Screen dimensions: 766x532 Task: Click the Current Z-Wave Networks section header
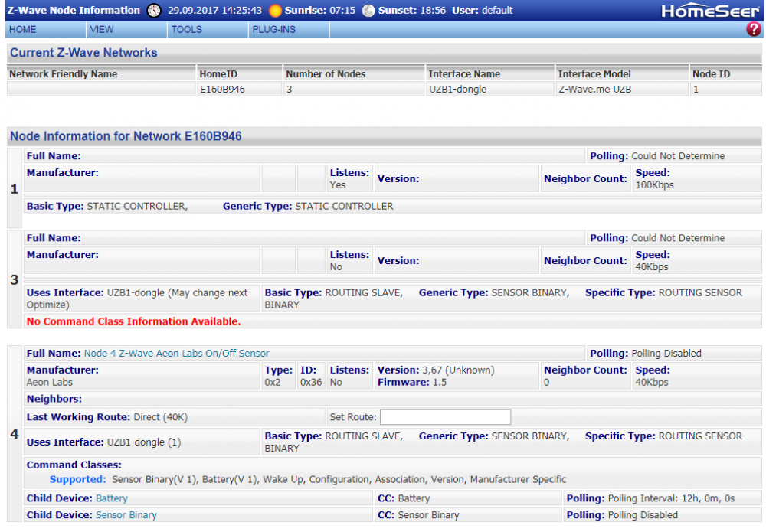(x=83, y=53)
